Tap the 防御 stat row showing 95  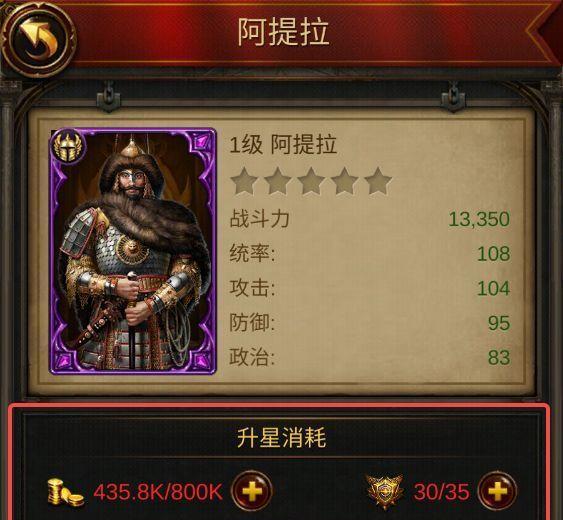point(369,323)
